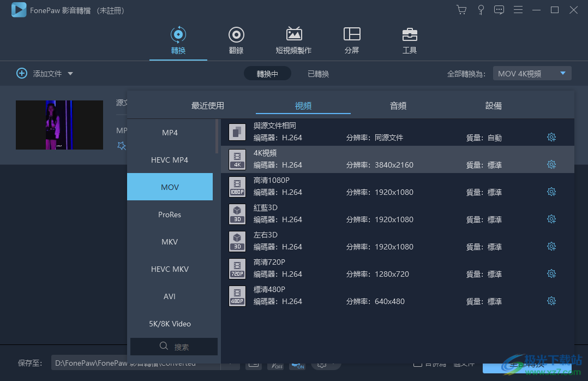Viewport: 588px width, 381px height.
Task: Open settings gear for 4K視頻 profile
Action: (x=551, y=164)
